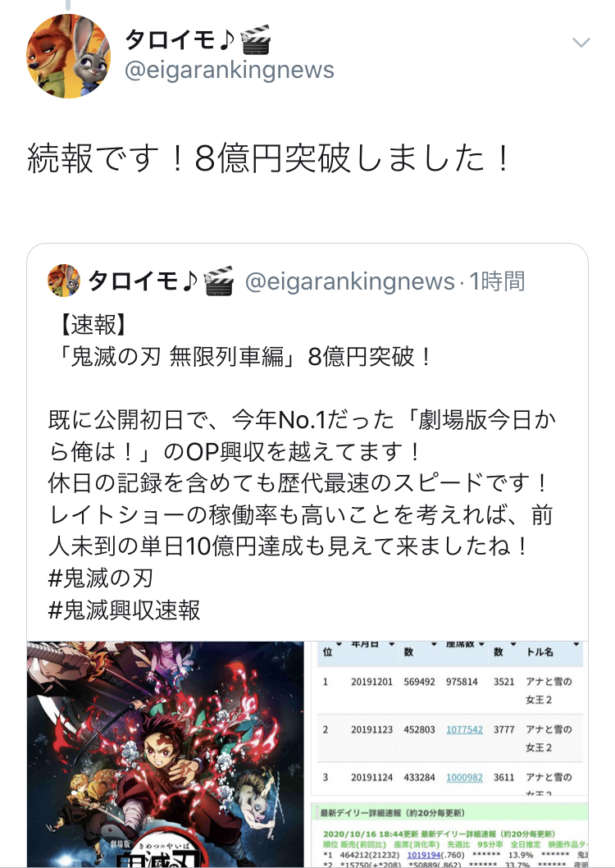Expand the 年月日 column filter arrow
This screenshot has height=868, width=615.
click(391, 644)
